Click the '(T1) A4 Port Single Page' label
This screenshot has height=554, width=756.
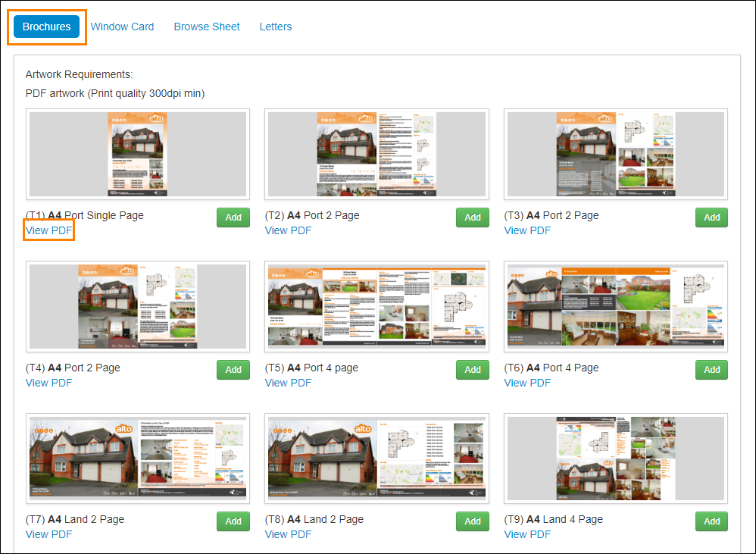84,215
